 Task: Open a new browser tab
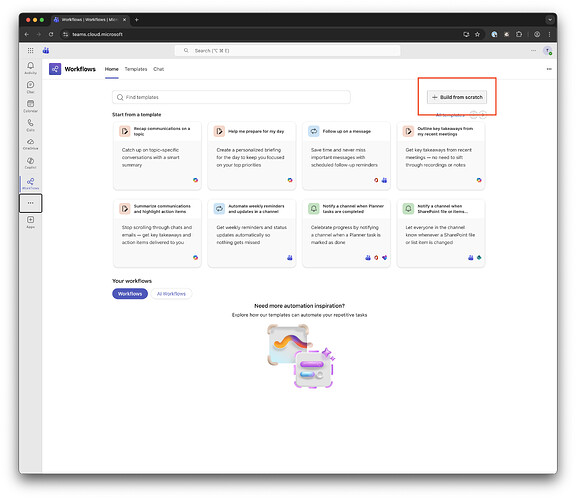(137, 20)
